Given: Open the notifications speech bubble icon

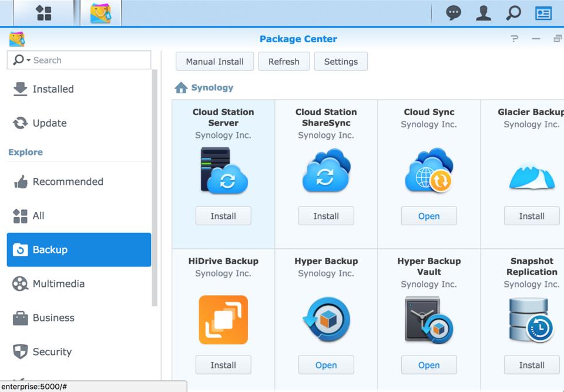Looking at the screenshot, I should coord(453,13).
